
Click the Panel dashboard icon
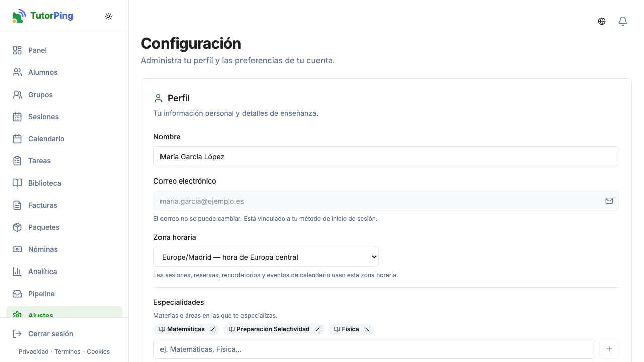17,50
